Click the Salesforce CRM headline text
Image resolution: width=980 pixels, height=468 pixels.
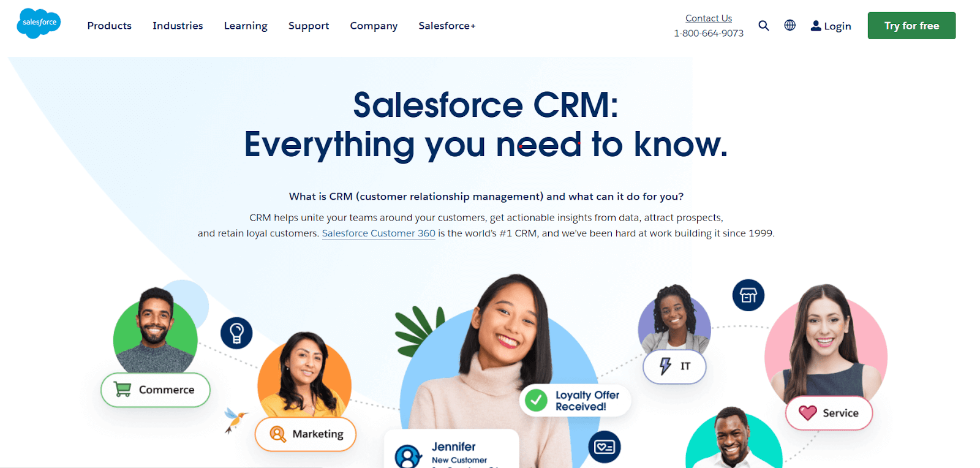[486, 124]
